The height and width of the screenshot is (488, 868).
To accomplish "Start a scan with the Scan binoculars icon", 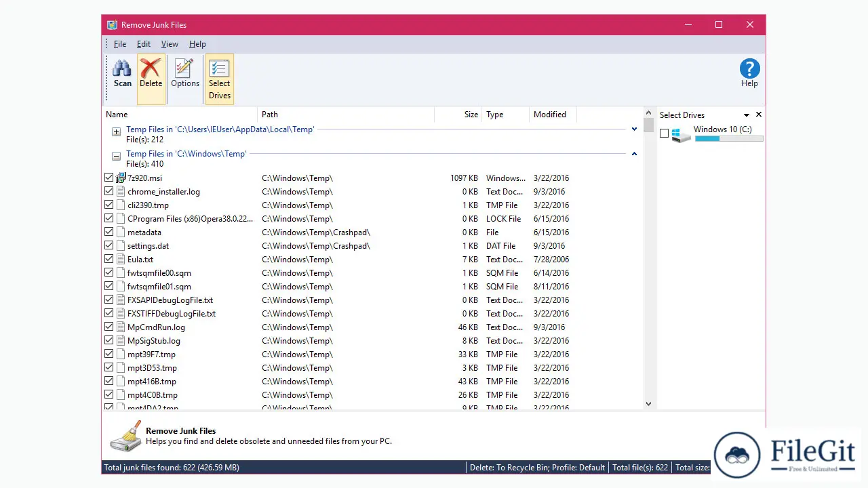I will (122, 68).
